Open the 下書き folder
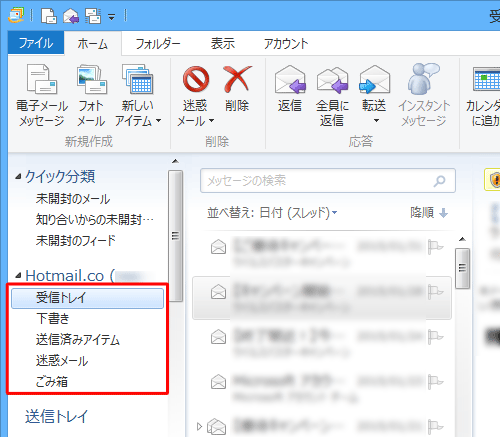 tap(53, 318)
